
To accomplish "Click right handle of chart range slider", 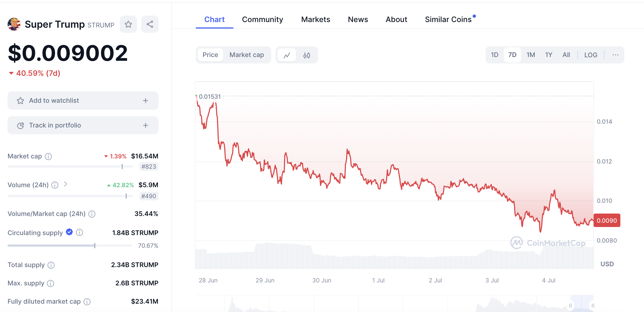I will [x=593, y=306].
